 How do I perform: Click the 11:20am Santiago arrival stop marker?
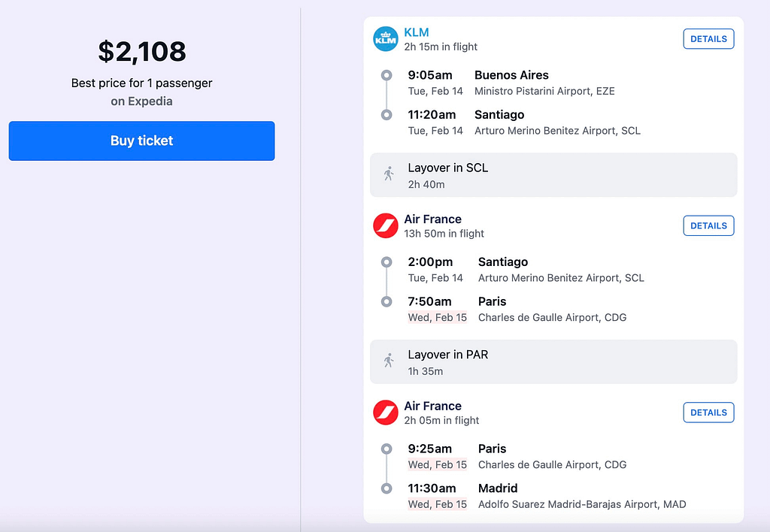tap(387, 115)
